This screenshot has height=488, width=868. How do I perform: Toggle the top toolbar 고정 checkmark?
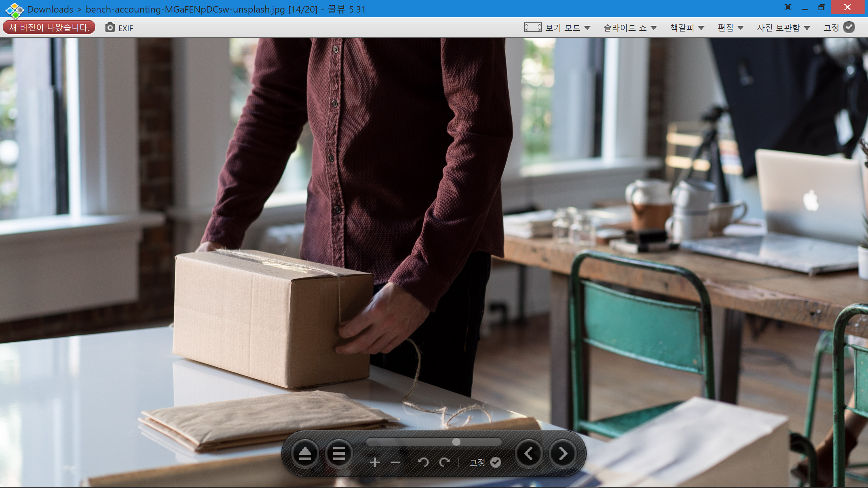849,27
